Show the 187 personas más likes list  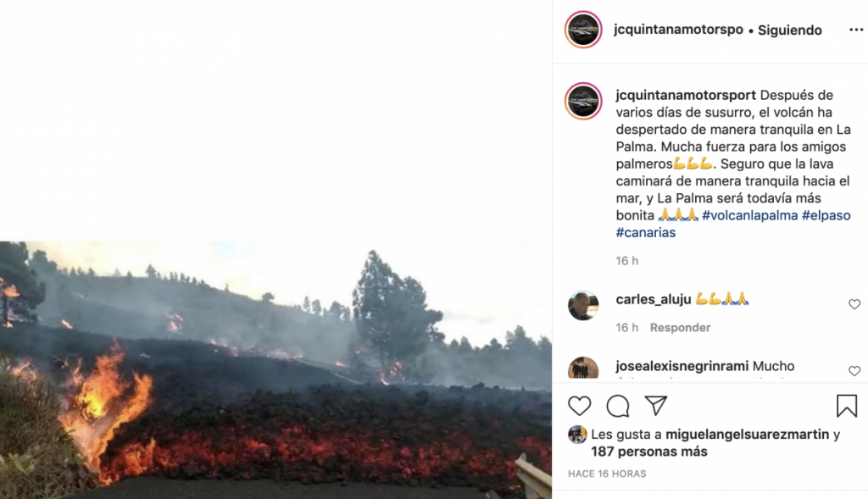click(648, 452)
